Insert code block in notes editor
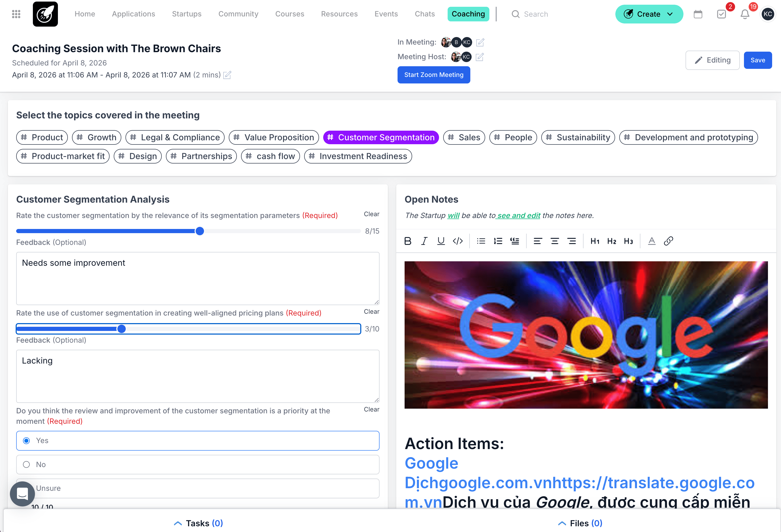Viewport: 781px width, 532px height. [x=457, y=241]
